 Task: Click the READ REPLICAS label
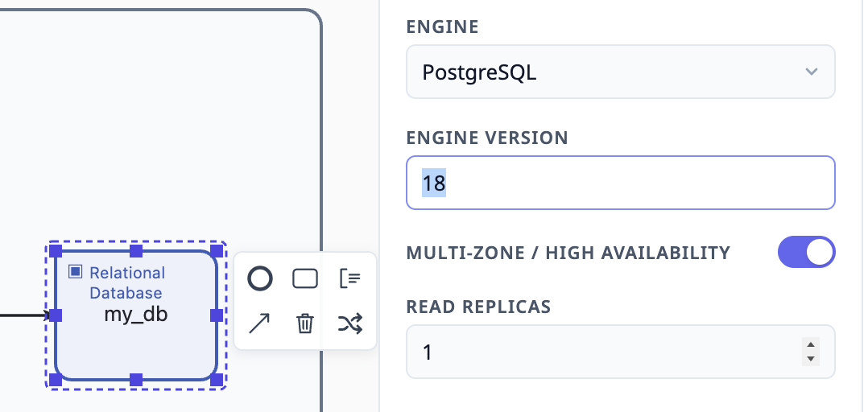tap(478, 307)
